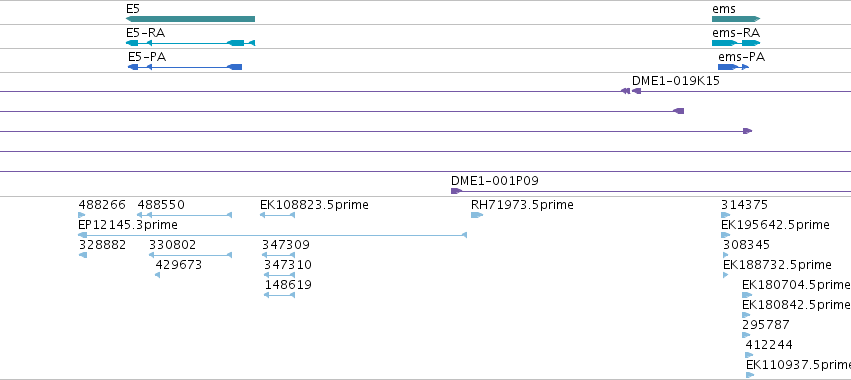This screenshot has height=380, width=851.
Task: Click the 148619 feature bar
Action: [x=280, y=295]
